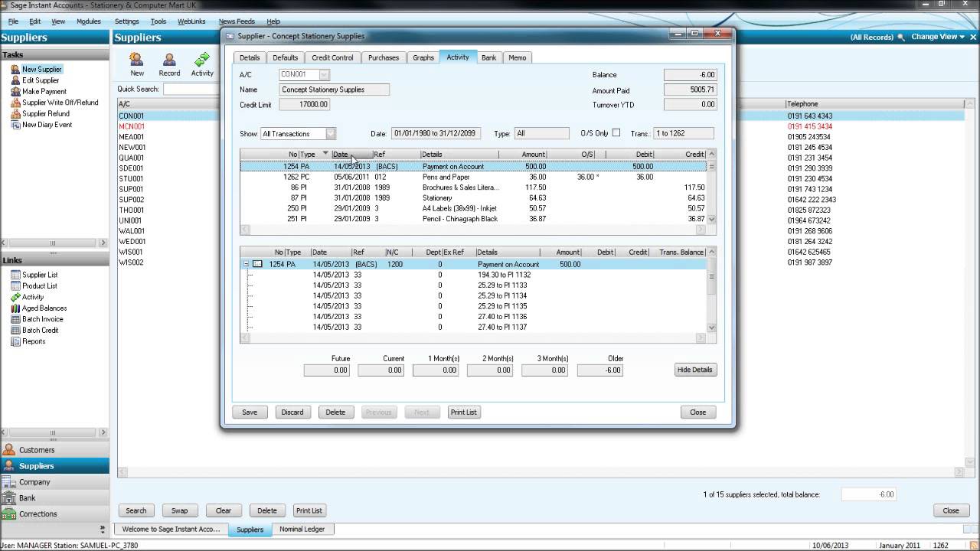The width and height of the screenshot is (980, 551).
Task: Click the Delete button in supplier dialog
Action: tap(335, 412)
